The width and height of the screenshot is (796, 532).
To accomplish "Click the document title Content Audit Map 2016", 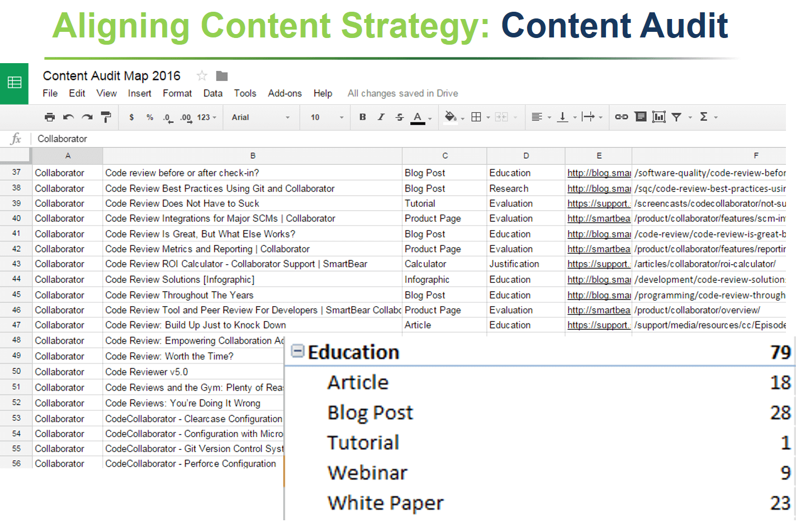I will (112, 75).
